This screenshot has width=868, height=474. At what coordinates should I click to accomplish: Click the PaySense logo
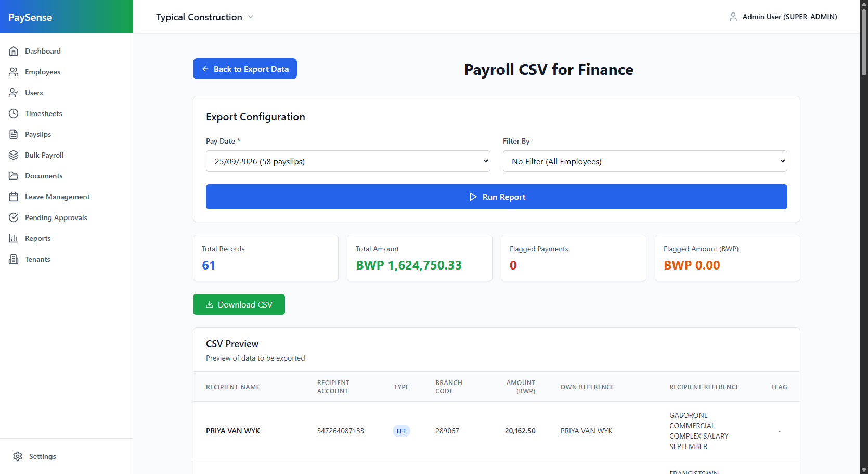pos(30,17)
